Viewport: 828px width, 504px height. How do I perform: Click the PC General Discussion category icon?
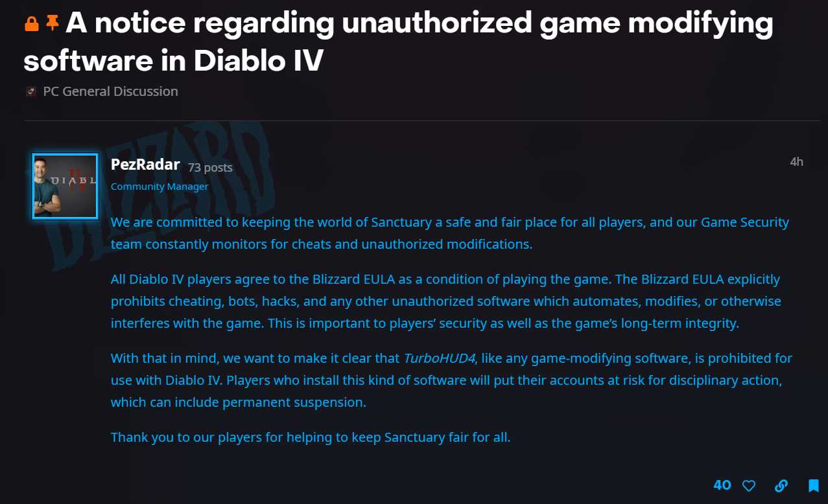(31, 92)
